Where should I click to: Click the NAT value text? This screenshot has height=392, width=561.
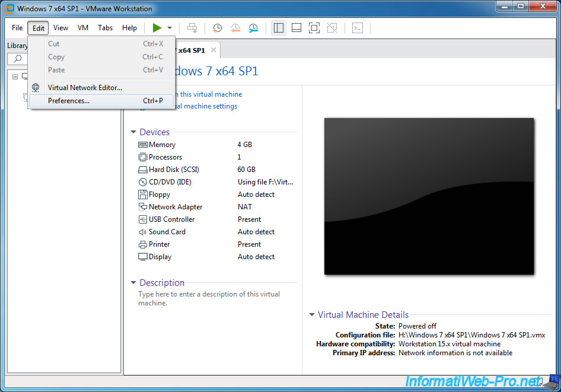coord(245,207)
